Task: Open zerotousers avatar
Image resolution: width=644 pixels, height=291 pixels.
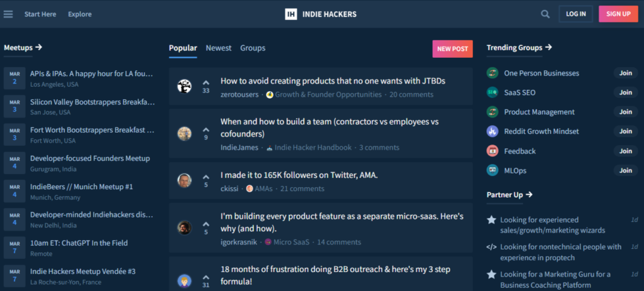Action: pyautogui.click(x=184, y=86)
